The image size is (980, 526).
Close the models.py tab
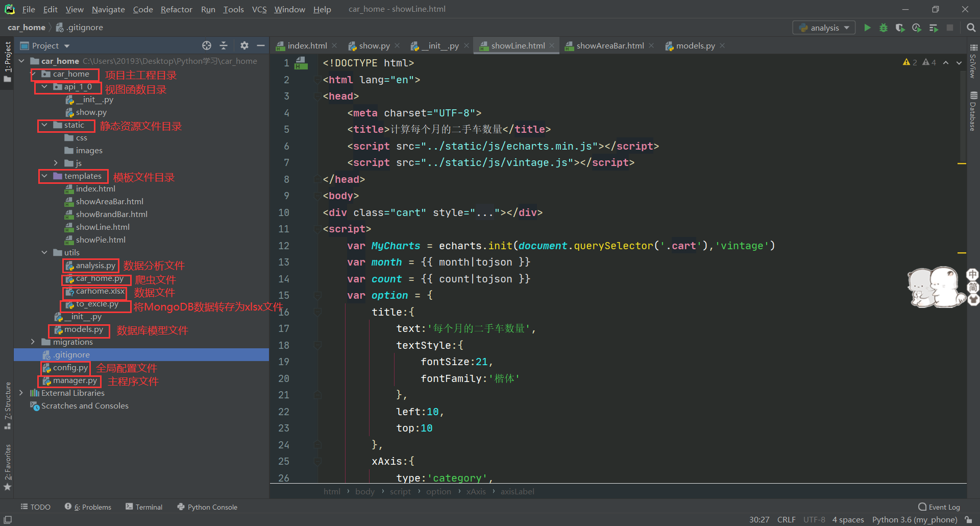(722, 45)
